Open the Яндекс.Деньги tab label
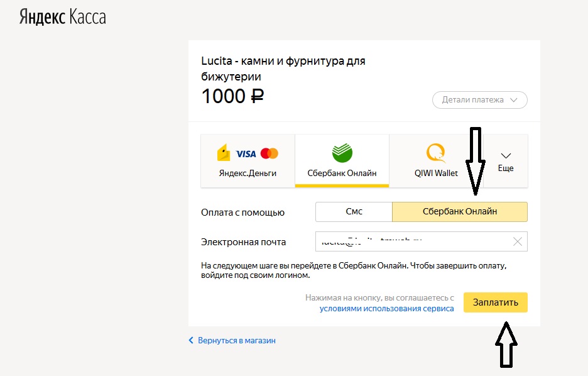Screen dimensions: 588x376 [x=248, y=173]
